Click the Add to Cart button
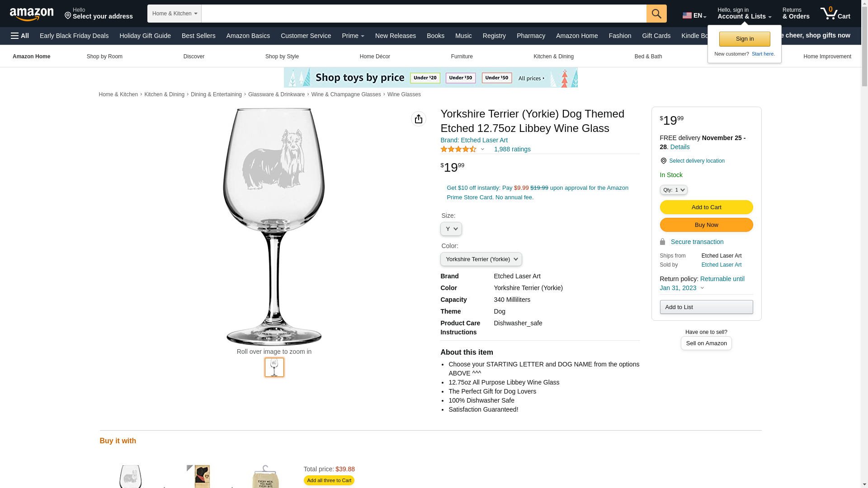The image size is (868, 488). click(x=706, y=207)
